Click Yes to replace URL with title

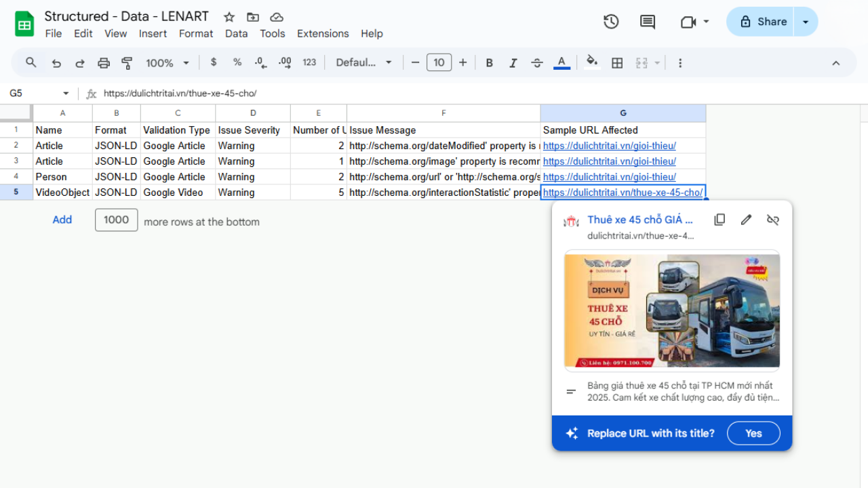753,433
